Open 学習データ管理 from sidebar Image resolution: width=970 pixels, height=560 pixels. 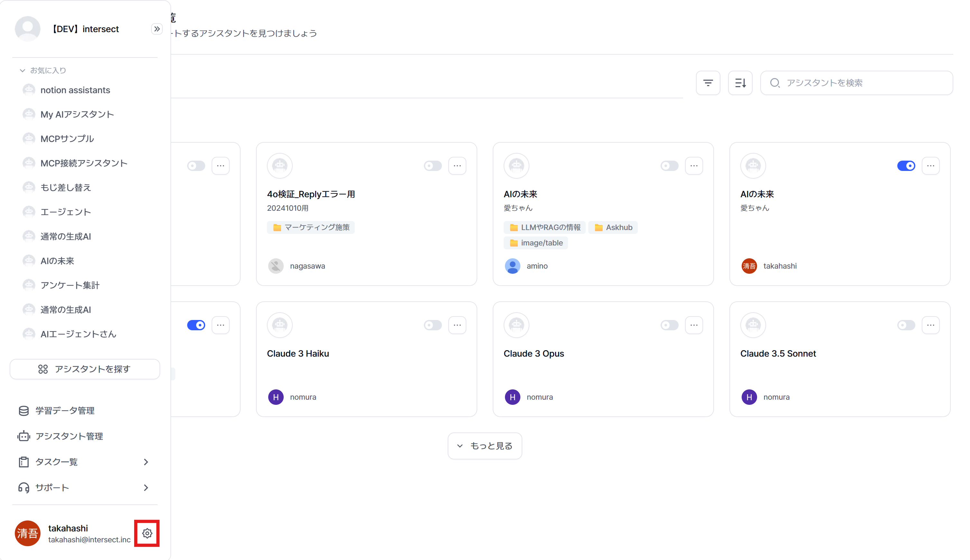click(65, 410)
